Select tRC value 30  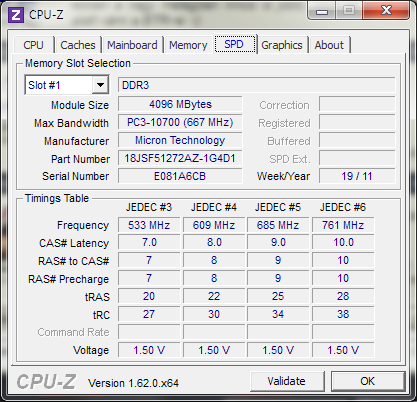pyautogui.click(x=214, y=314)
